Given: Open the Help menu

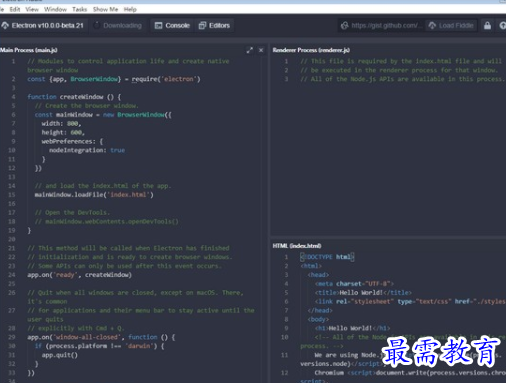Looking at the screenshot, I should tap(130, 9).
